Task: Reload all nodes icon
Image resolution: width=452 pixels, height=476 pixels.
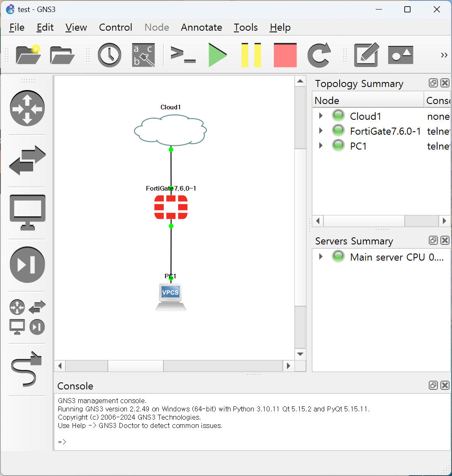Action: coord(319,55)
